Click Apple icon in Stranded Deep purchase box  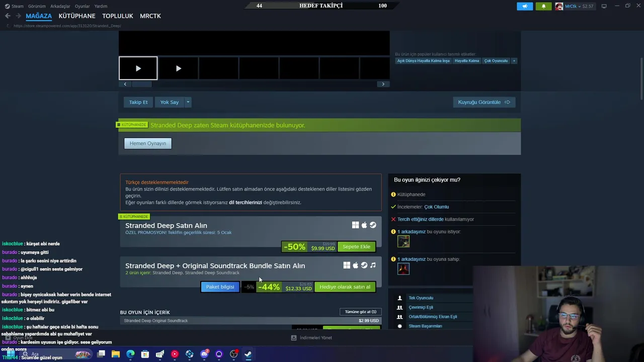pyautogui.click(x=364, y=225)
